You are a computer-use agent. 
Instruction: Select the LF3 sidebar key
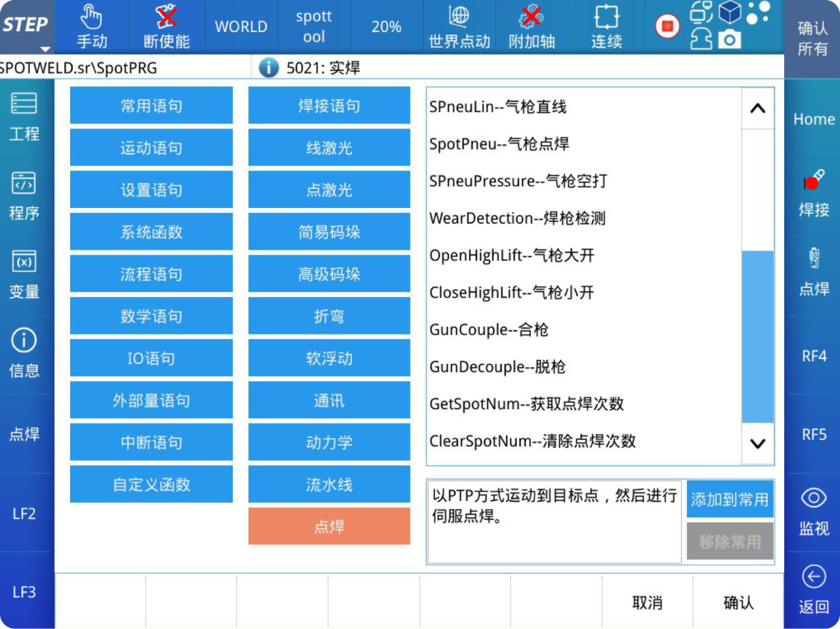24,592
